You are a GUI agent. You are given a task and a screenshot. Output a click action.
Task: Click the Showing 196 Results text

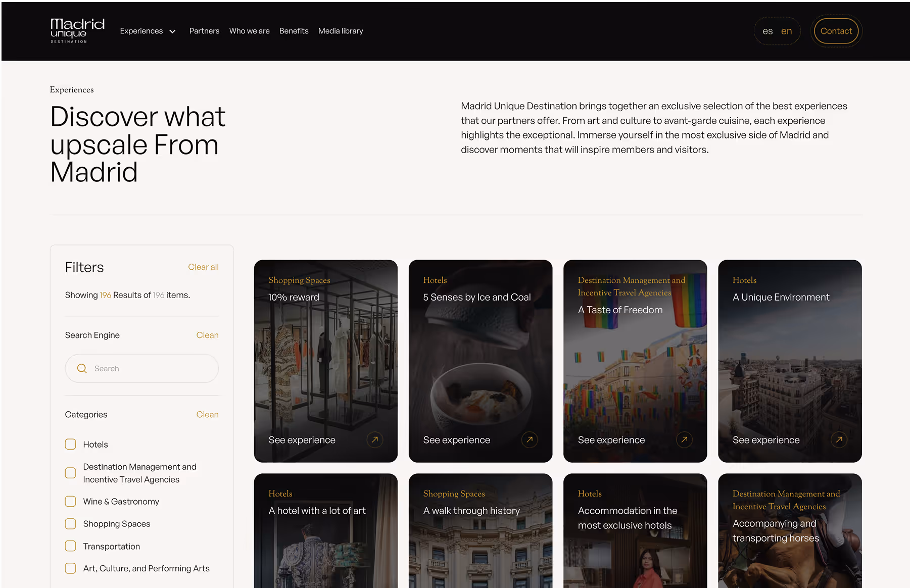(x=127, y=295)
